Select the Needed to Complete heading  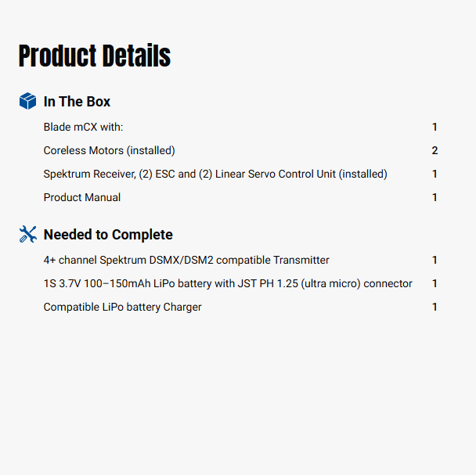coord(108,235)
